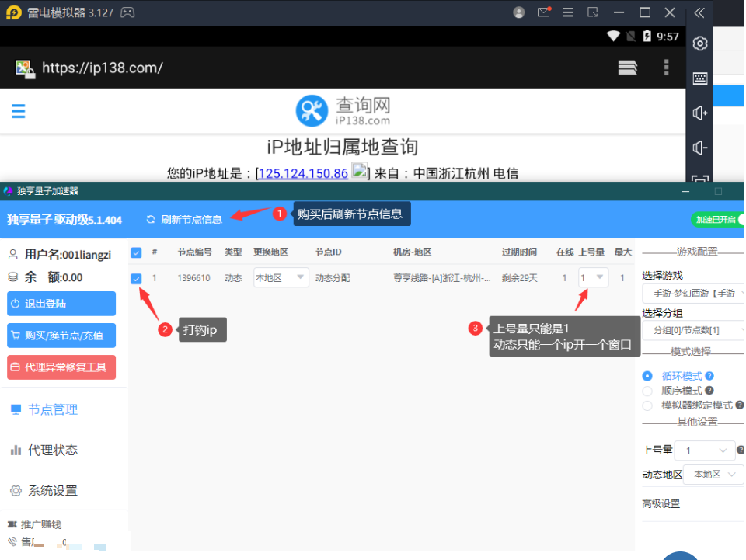Viewport: 746px width, 560px height.
Task: Click the help icon beside 顺序模式
Action: [709, 390]
